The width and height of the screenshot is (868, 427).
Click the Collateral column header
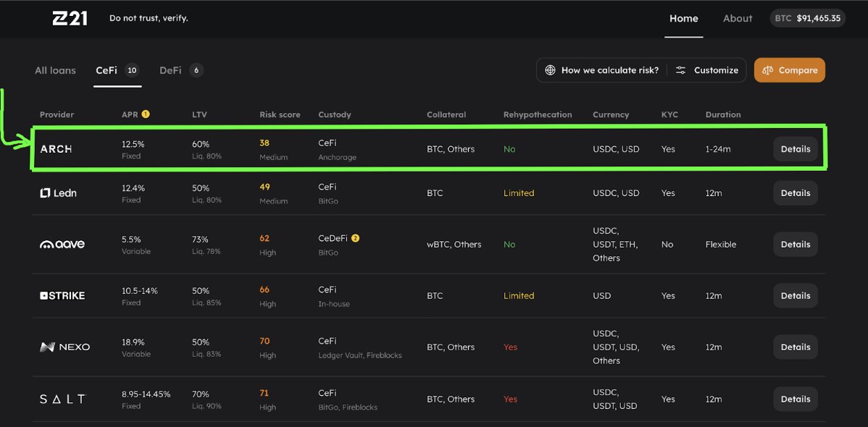(446, 114)
